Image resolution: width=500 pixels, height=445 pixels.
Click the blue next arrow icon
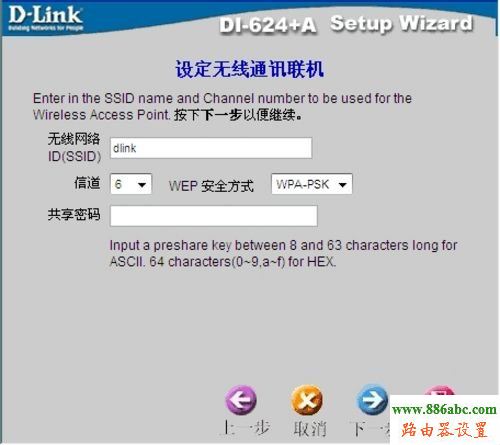[372, 400]
